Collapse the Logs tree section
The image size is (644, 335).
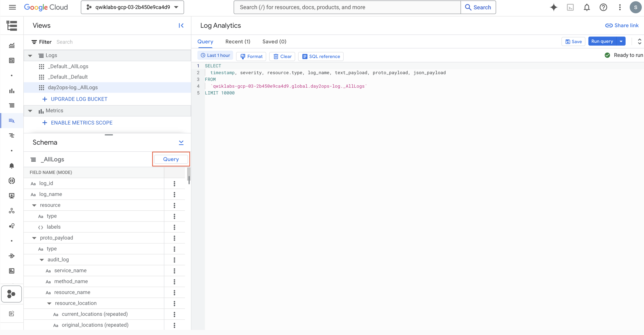[30, 55]
